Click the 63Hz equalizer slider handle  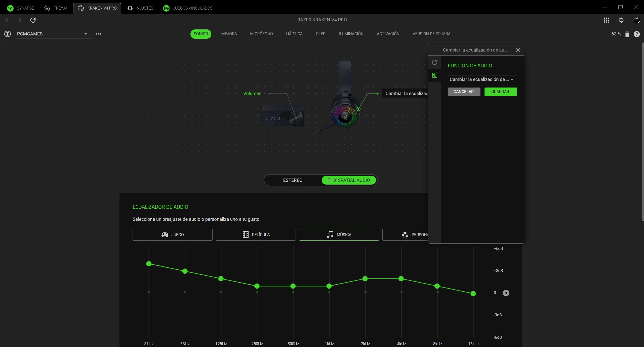point(185,271)
